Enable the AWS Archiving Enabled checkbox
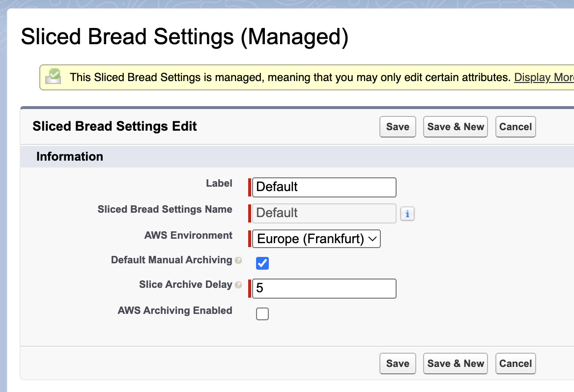 tap(262, 313)
